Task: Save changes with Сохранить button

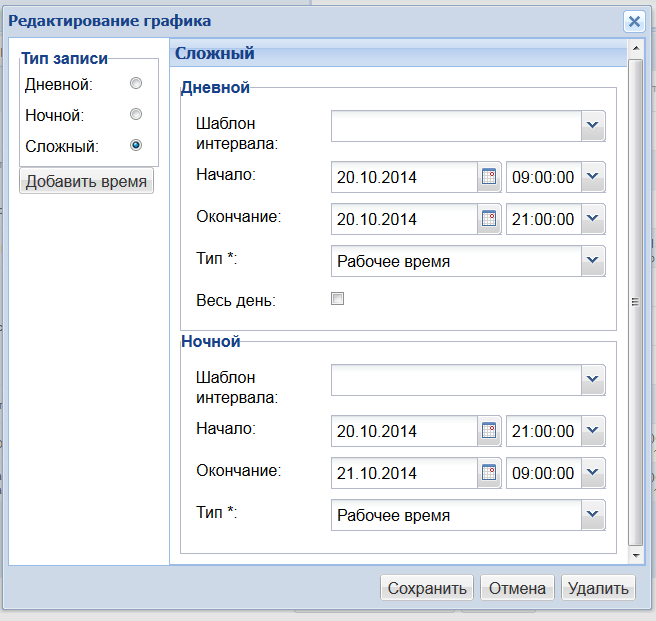Action: [427, 588]
